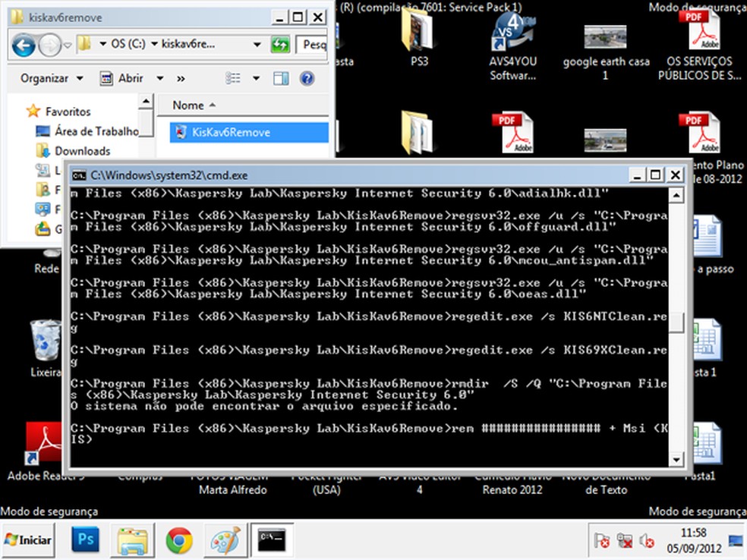Select the Plano 08-2012 PDF icon
This screenshot has width=747, height=560.
700,133
